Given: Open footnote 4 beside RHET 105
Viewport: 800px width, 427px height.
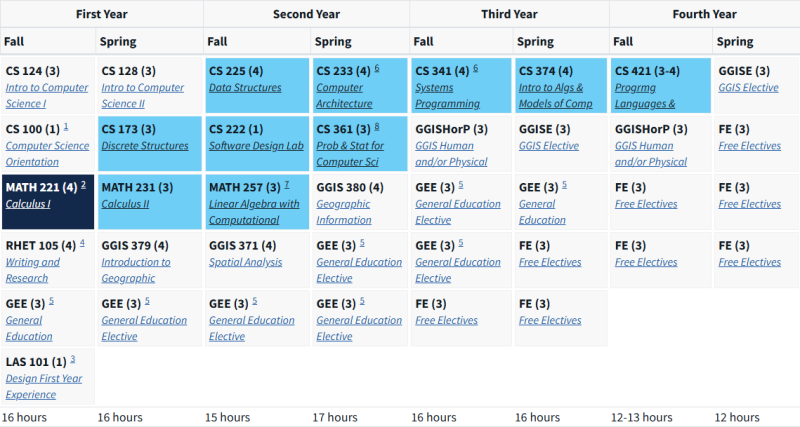Looking at the screenshot, I should [x=82, y=243].
